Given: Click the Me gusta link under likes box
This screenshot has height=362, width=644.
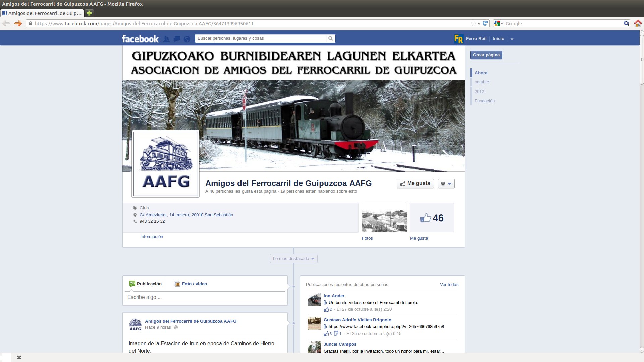Looking at the screenshot, I should coord(419,238).
